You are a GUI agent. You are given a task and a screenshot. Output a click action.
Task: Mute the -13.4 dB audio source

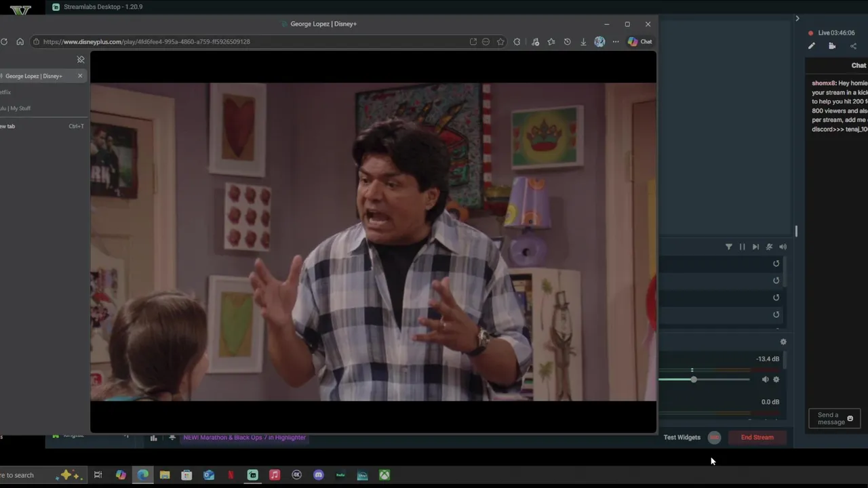click(x=765, y=380)
